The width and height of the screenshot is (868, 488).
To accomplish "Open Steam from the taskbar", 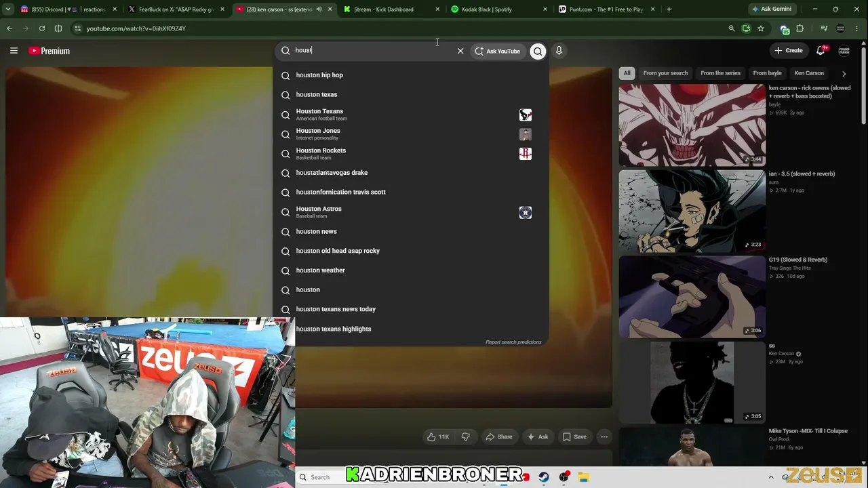I will pos(544,477).
